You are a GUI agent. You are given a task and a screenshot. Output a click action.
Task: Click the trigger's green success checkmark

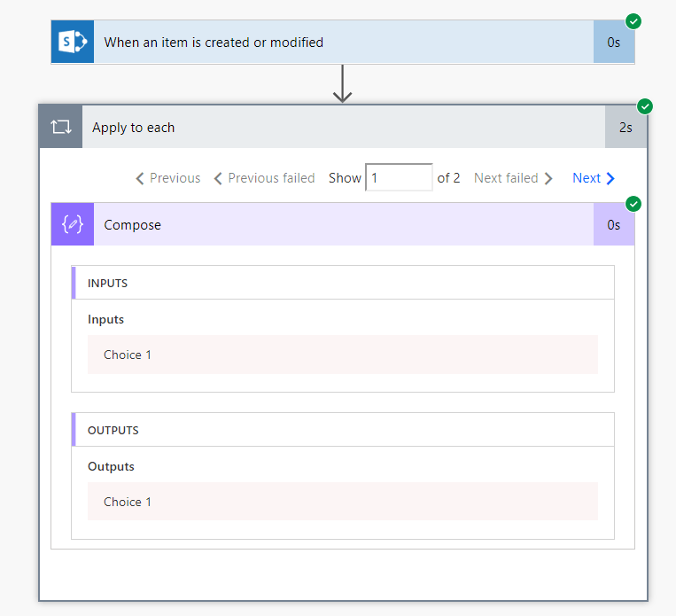pyautogui.click(x=633, y=21)
